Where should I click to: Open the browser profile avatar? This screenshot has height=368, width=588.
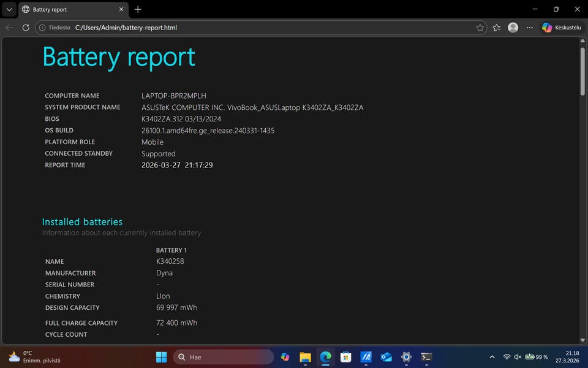point(513,28)
